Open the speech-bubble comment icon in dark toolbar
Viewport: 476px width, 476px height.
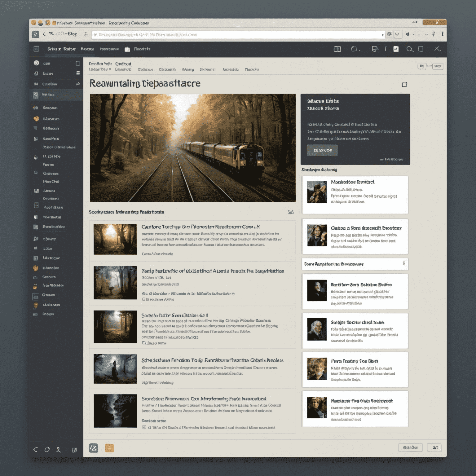click(375, 49)
